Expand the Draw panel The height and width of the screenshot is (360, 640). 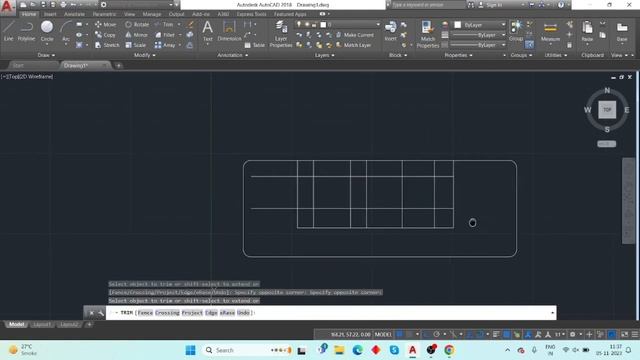point(46,55)
